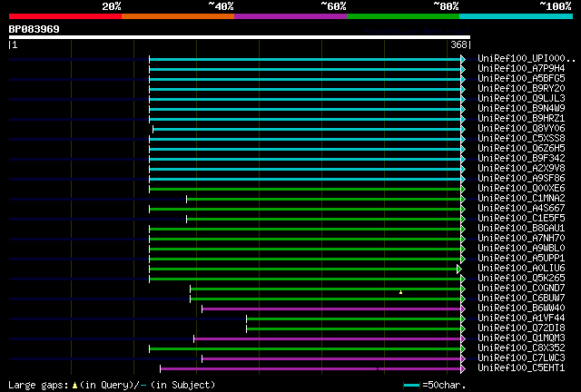The height and width of the screenshot is (392, 581).
Task: Select the UniRef100_B9HRZ1 label
Action: click(x=521, y=119)
